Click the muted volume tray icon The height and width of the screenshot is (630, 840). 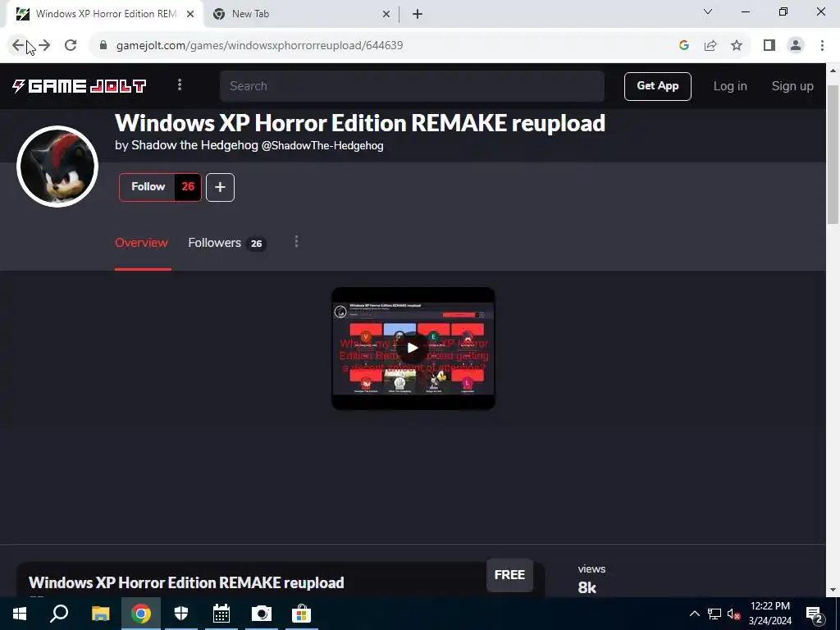[x=733, y=614]
